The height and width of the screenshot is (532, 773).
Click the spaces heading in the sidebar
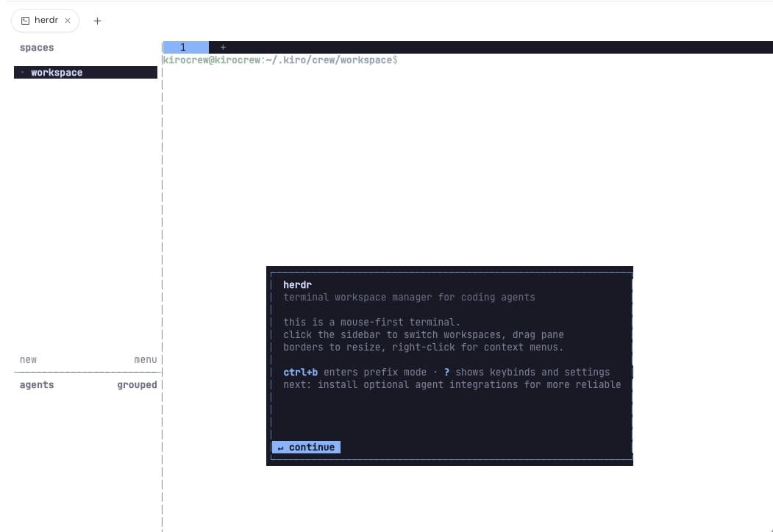(x=37, y=48)
